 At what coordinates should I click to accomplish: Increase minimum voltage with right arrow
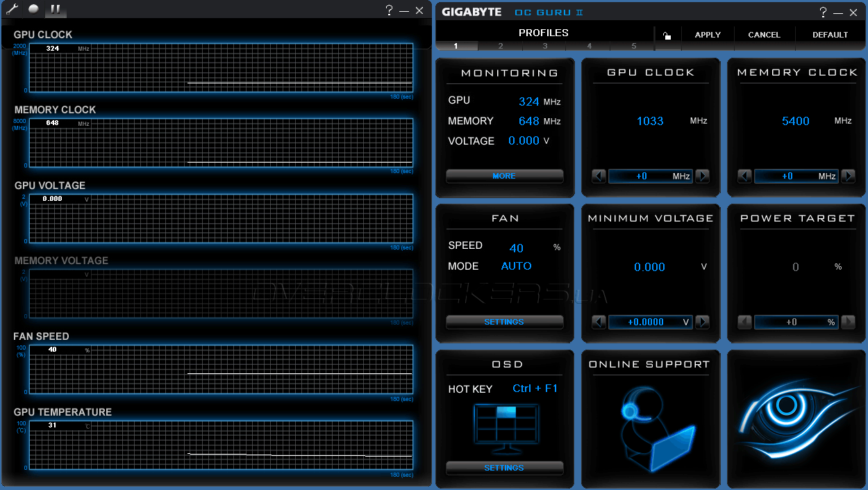click(703, 322)
